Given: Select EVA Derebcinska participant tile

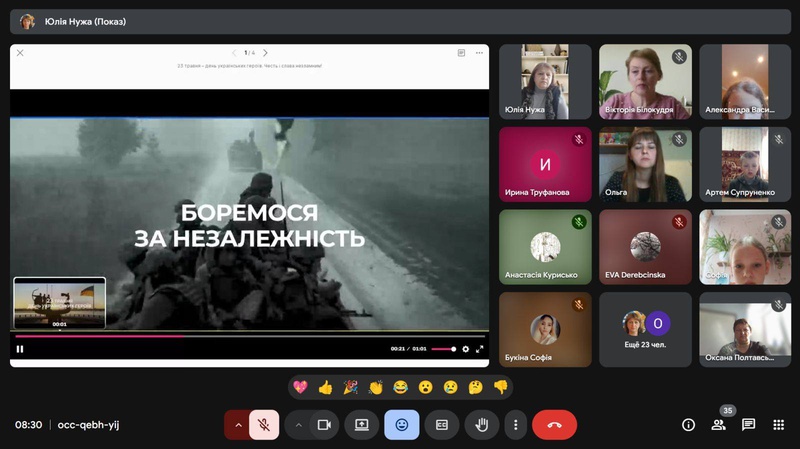Looking at the screenshot, I should point(645,247).
